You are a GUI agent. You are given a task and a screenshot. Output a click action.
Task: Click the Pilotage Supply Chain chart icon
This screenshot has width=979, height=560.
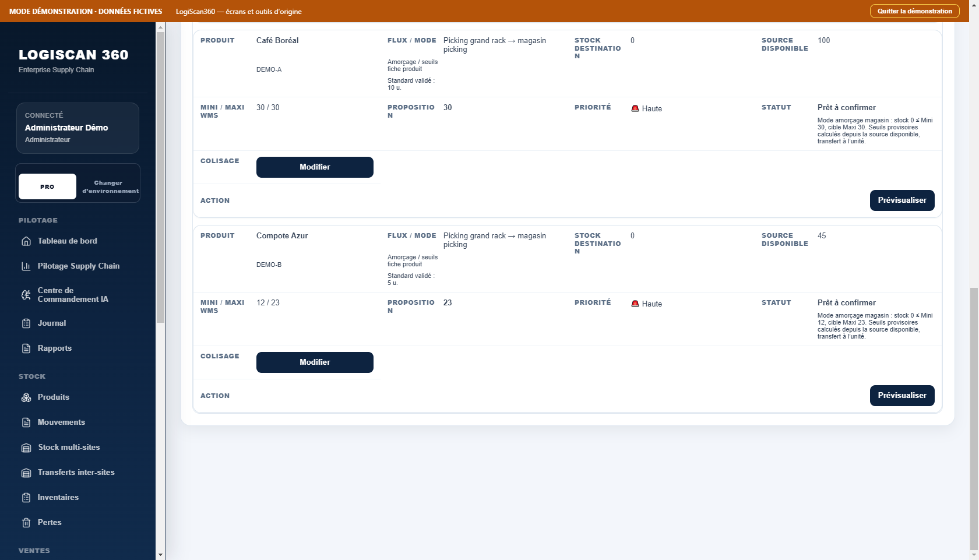(x=26, y=266)
